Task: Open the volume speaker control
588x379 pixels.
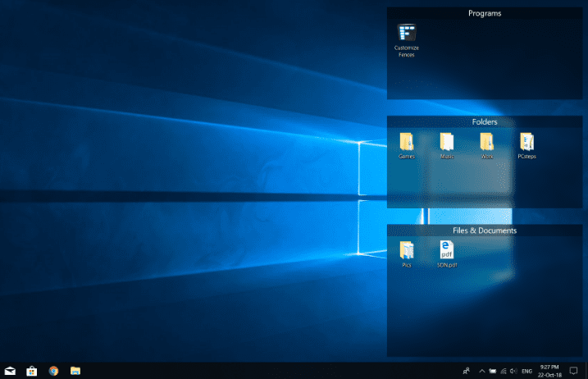Action: tap(513, 371)
